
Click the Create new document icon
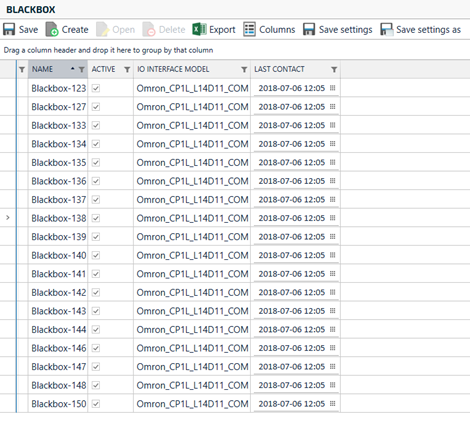52,29
